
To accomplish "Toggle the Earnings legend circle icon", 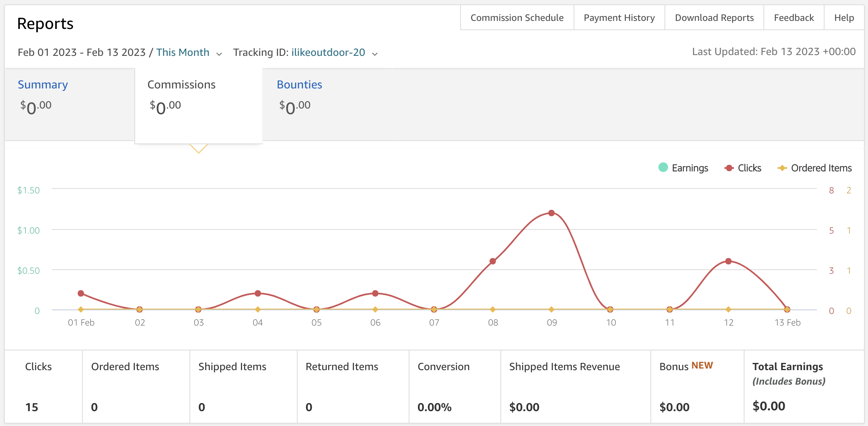I will [x=663, y=168].
